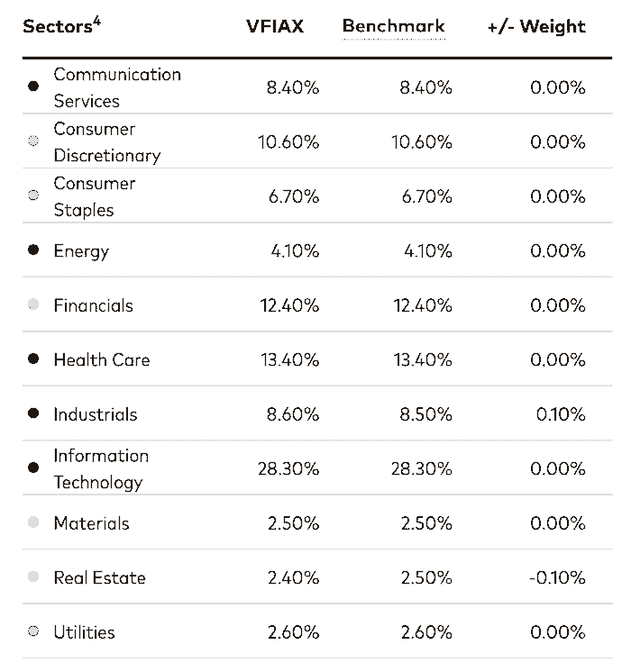The width and height of the screenshot is (631, 672).
Task: Click the +/- Weight column header
Action: [x=536, y=26]
